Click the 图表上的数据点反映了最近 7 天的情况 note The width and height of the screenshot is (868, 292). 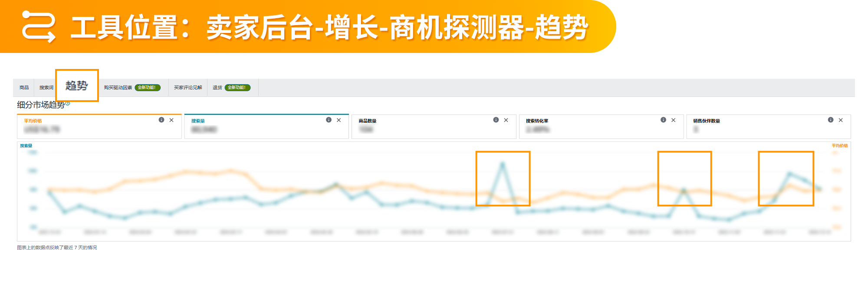(57, 248)
